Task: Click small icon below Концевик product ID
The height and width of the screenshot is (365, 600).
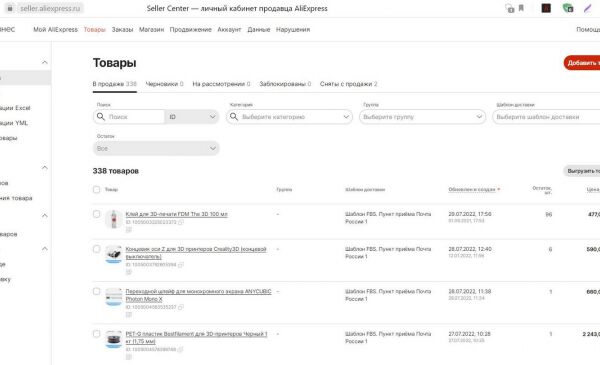Action: click(x=129, y=272)
